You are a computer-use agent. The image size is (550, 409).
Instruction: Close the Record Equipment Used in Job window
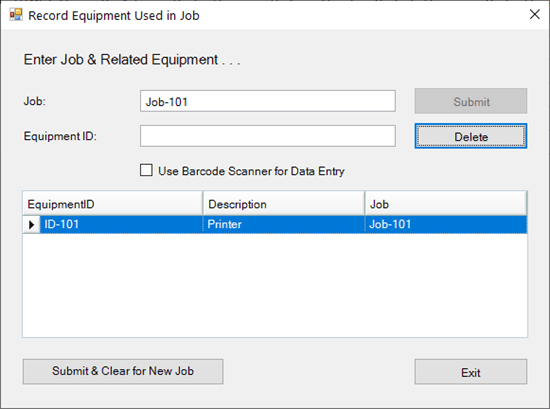tap(535, 14)
